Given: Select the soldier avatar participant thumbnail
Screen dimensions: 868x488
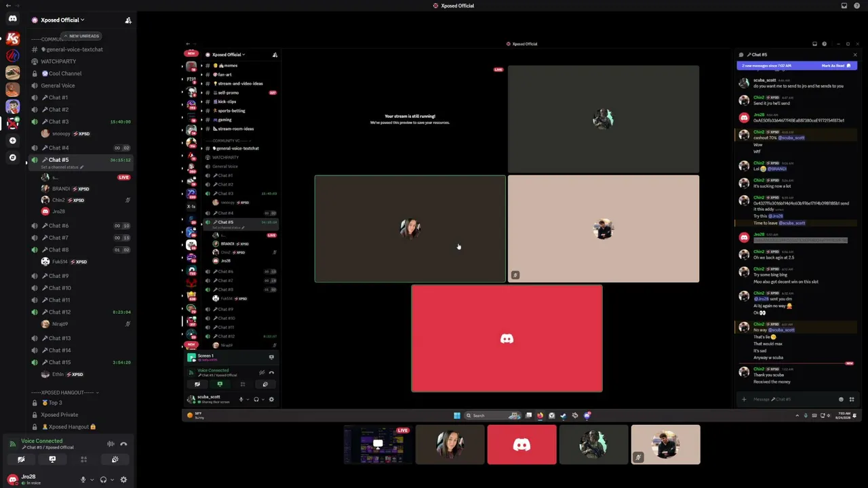Looking at the screenshot, I should click(593, 445).
